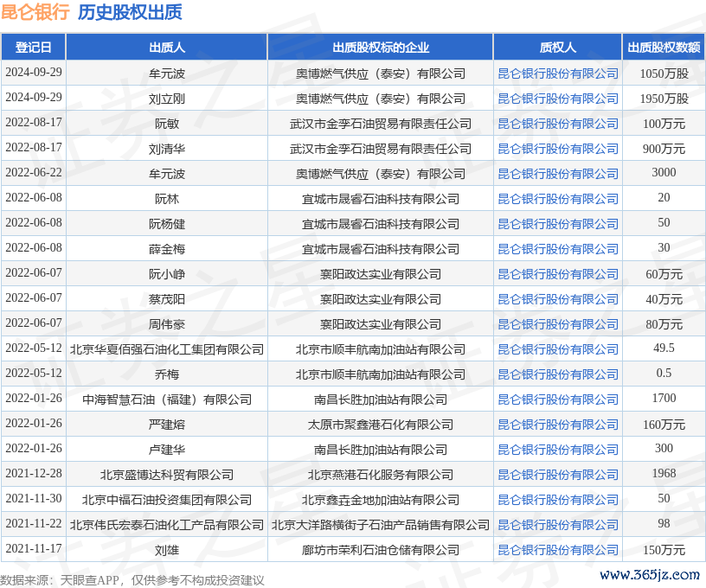706x588 pixels.
Task: Click the 昆仑银行 title text
Action: [35, 12]
